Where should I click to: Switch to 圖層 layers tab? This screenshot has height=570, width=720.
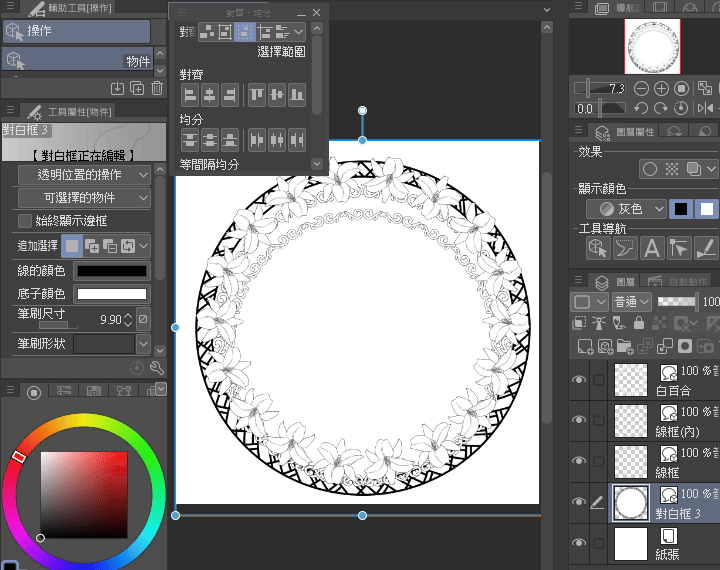(x=615, y=281)
